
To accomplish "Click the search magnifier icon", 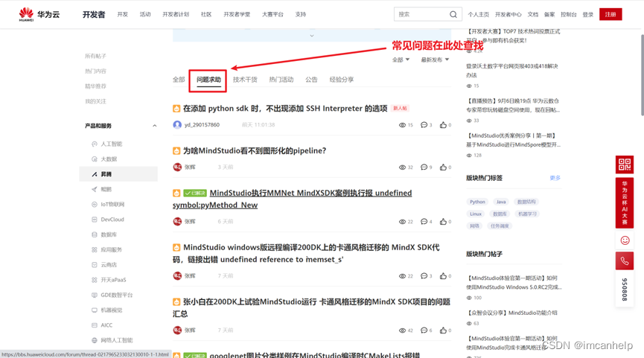I will [x=453, y=14].
